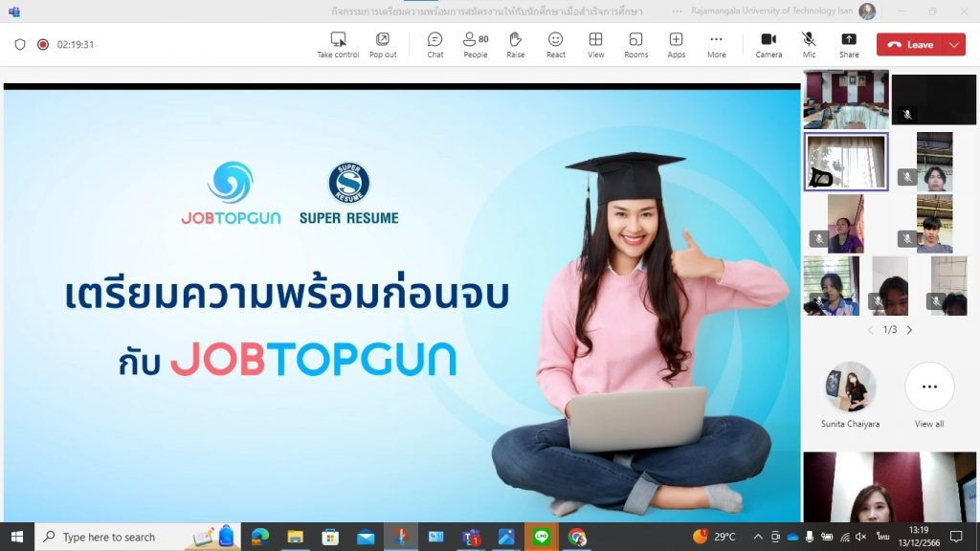Raise your hand in the meeting

click(515, 44)
